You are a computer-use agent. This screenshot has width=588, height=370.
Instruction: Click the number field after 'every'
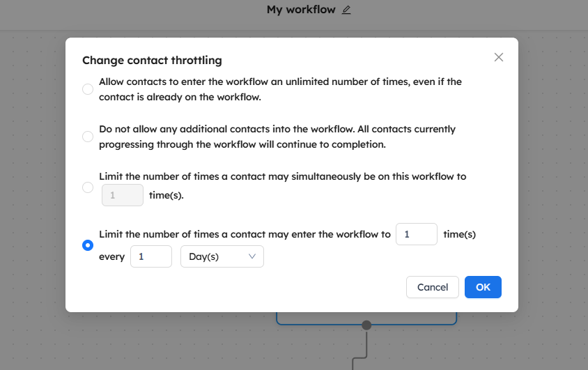coord(150,256)
